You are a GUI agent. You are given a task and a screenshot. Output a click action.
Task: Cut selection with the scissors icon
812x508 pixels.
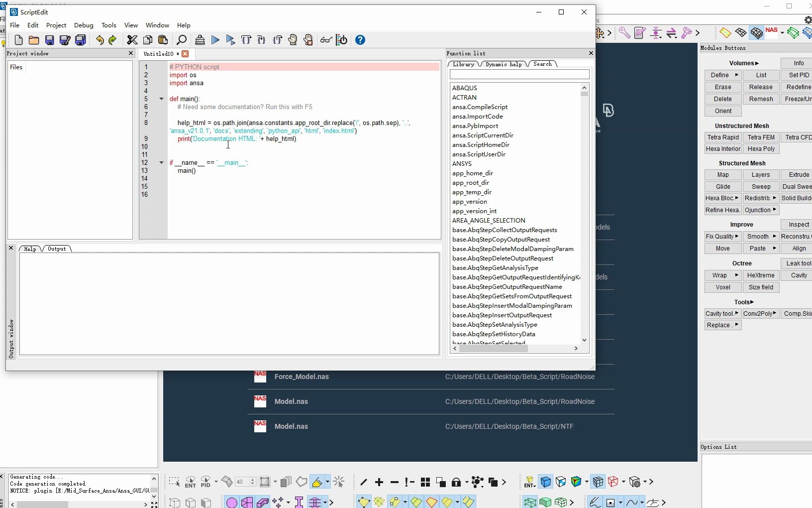pyautogui.click(x=132, y=40)
